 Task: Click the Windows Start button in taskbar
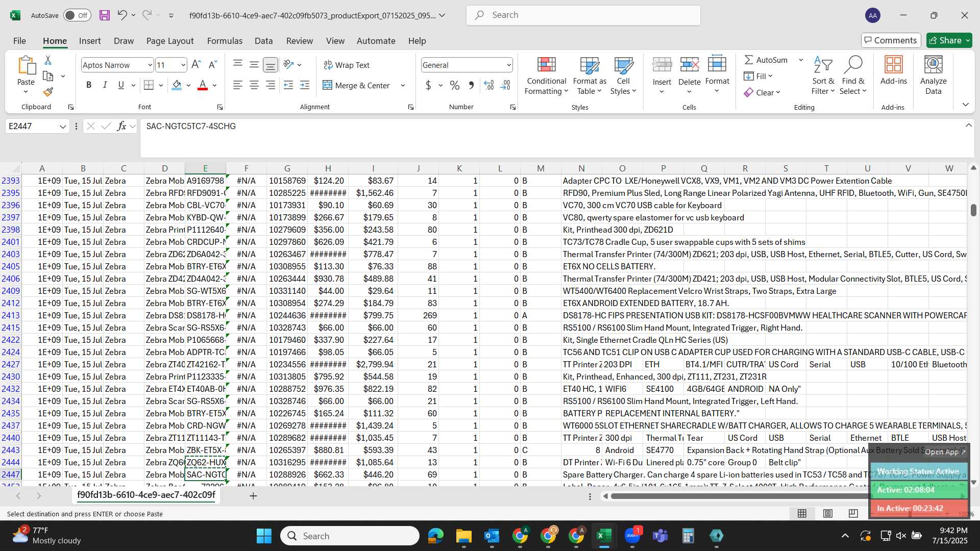[x=264, y=536]
